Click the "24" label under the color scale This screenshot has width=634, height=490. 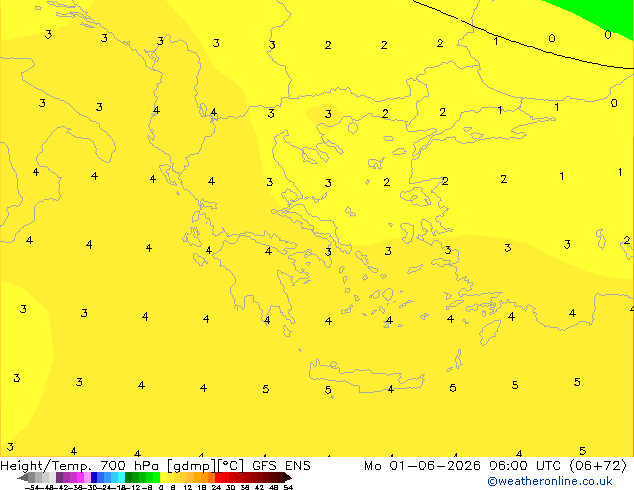pyautogui.click(x=216, y=487)
